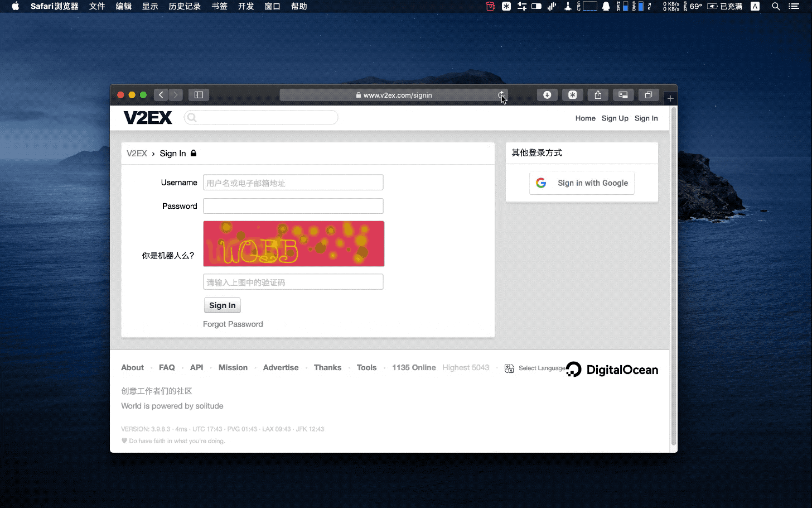Open the Apple menu
812x508 pixels.
pos(16,6)
